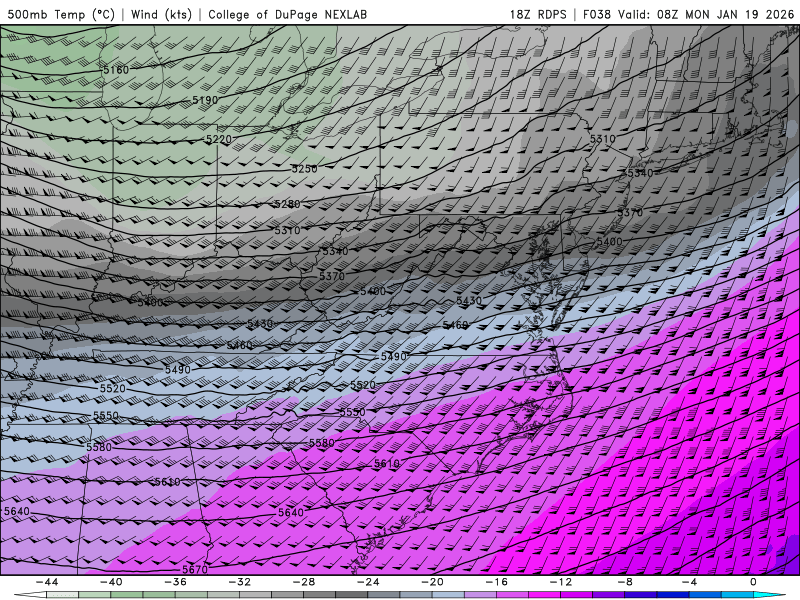Screen dimensions: 800x600
Task: Click the '500mb Temp (°C)' title text
Action: pyautogui.click(x=61, y=15)
